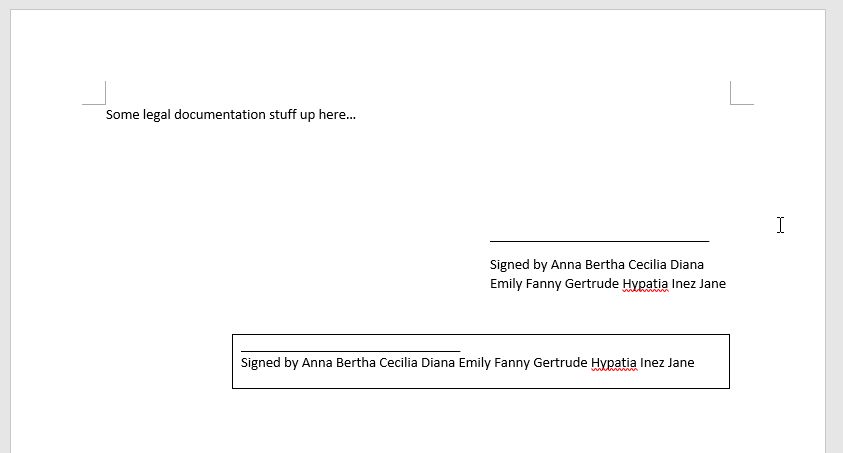Click "Signed" in the unboxed signature block

click(x=510, y=265)
